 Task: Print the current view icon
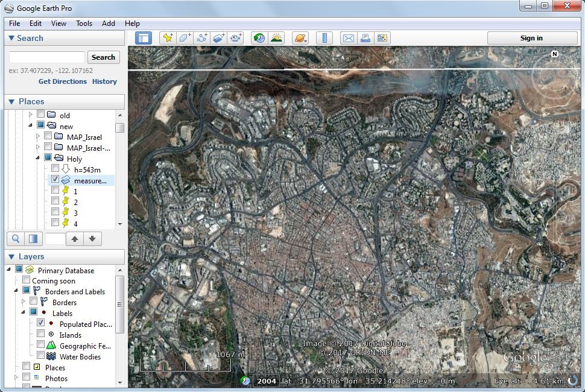click(x=365, y=38)
